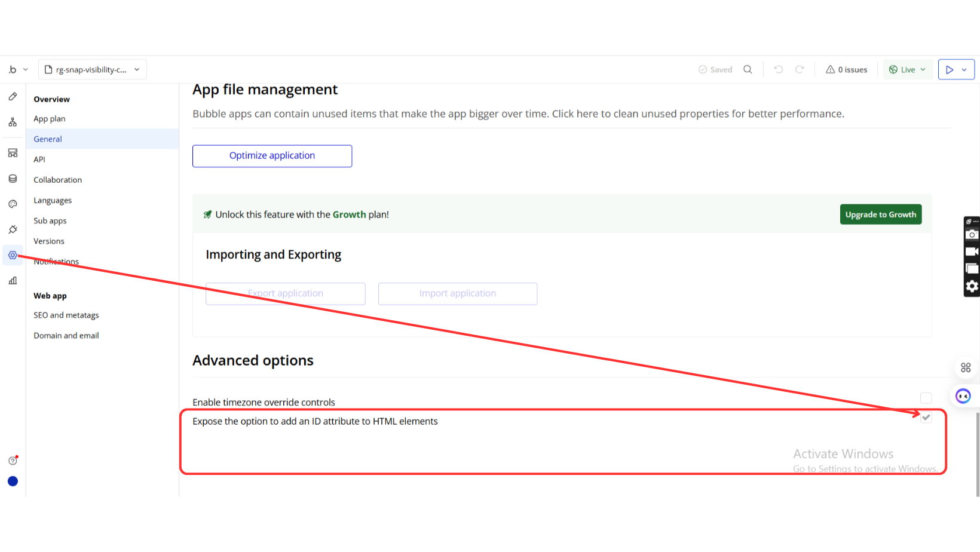This screenshot has width=980, height=552.
Task: Toggle Expose ID attribute to HTML elements checkbox
Action: 926,417
